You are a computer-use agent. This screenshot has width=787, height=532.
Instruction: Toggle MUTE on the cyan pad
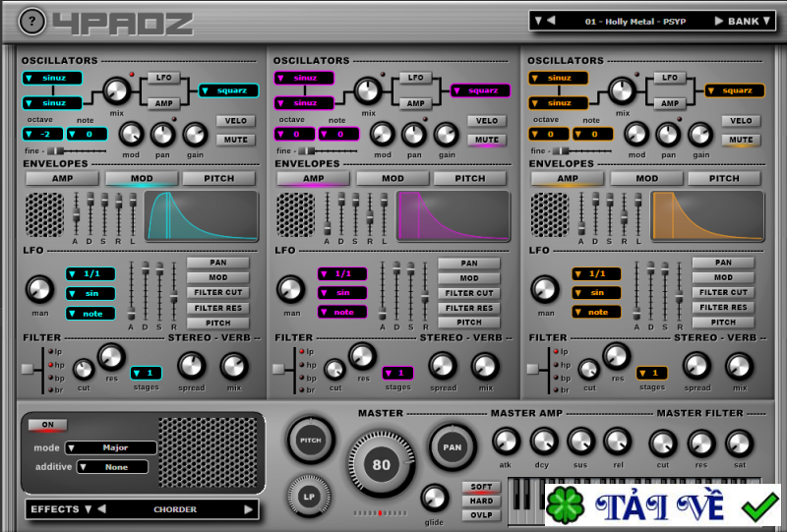pos(236,140)
